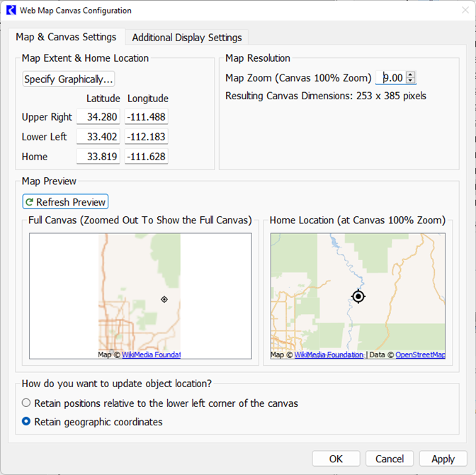Click the app icon in the title bar
476x475 pixels.
pyautogui.click(x=11, y=11)
